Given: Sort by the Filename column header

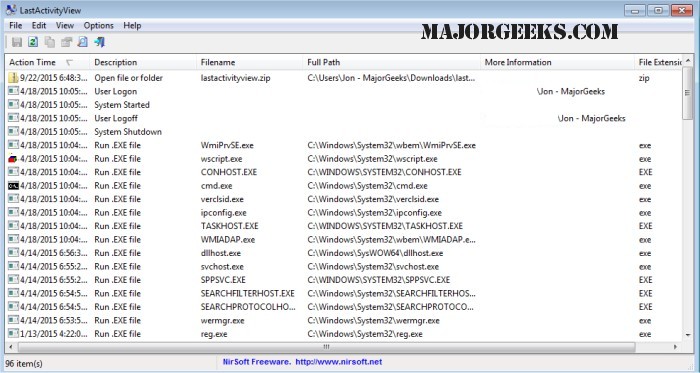Looking at the screenshot, I should (x=250, y=62).
